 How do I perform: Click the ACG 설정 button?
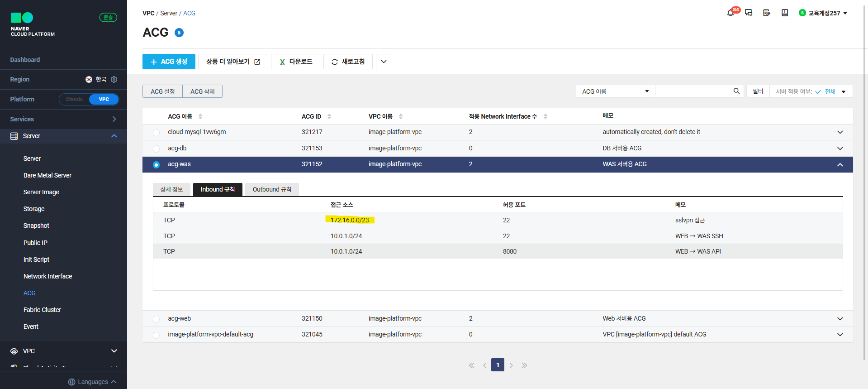(x=162, y=91)
